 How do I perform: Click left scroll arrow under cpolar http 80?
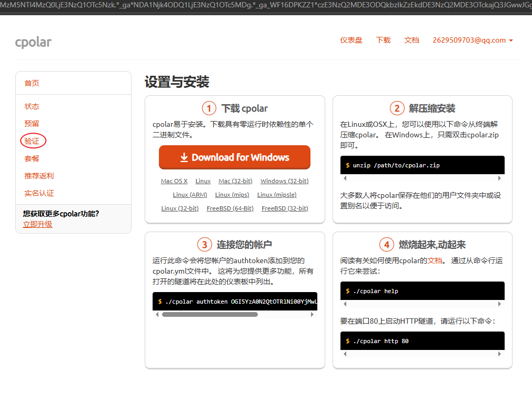345,354
